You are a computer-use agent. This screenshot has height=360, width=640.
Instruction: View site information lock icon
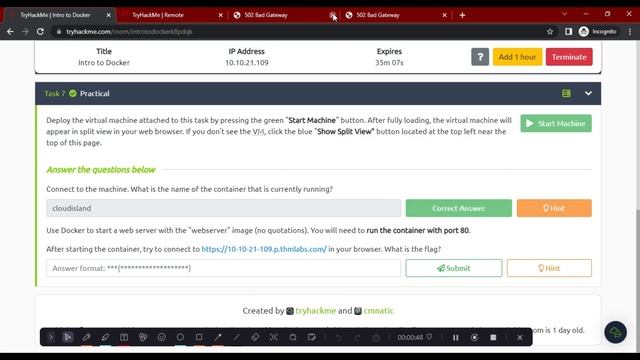[x=59, y=31]
